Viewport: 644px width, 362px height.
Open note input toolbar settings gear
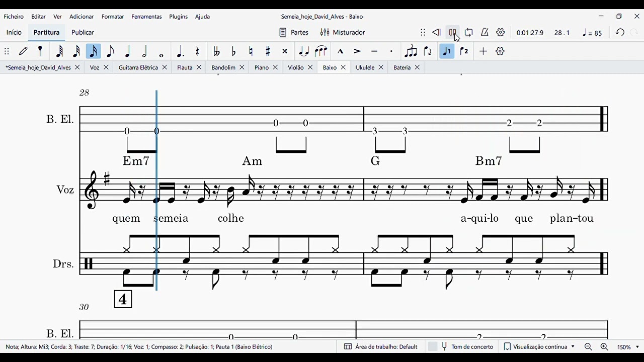coord(500,51)
